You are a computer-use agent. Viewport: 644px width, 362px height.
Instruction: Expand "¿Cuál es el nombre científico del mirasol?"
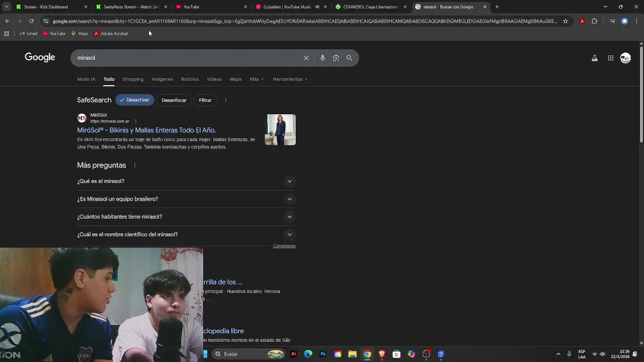tap(186, 234)
